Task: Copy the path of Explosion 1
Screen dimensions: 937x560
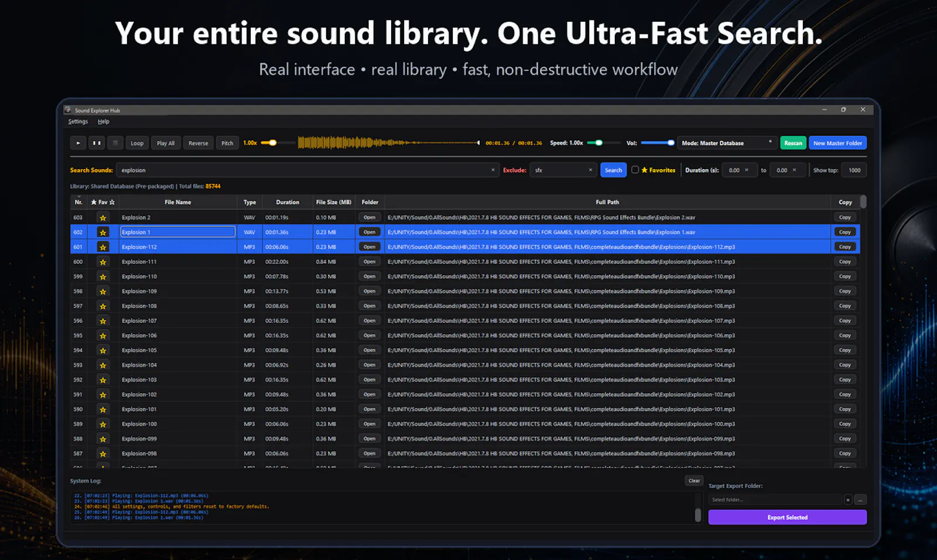Action: pyautogui.click(x=844, y=232)
